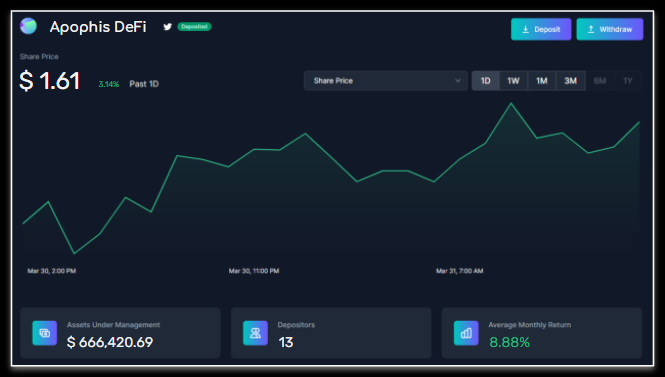This screenshot has width=665, height=377.
Task: Click the Deposit button label
Action: tap(547, 29)
